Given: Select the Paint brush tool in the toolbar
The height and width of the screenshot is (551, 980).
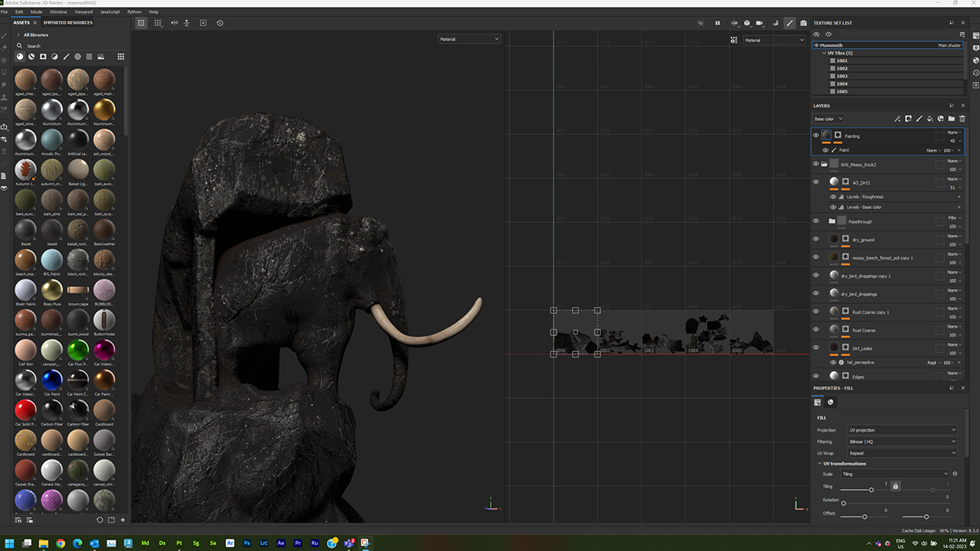Looking at the screenshot, I should [790, 23].
